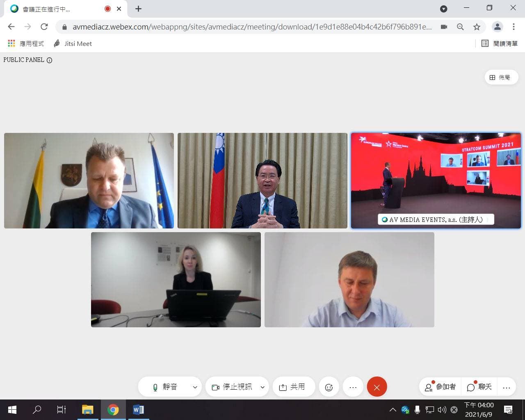The image size is (525, 420).
Task: Leave the meeting with the red X button
Action: tap(377, 386)
